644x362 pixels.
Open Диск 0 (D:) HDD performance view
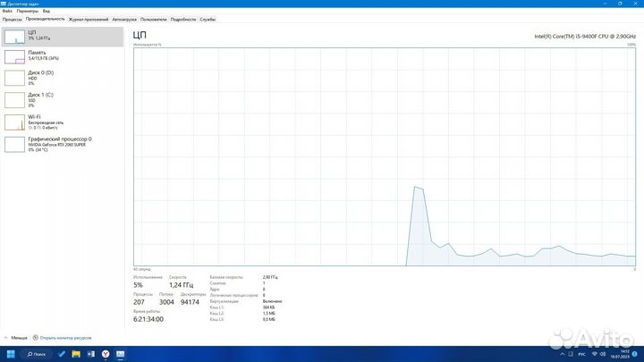(63, 78)
